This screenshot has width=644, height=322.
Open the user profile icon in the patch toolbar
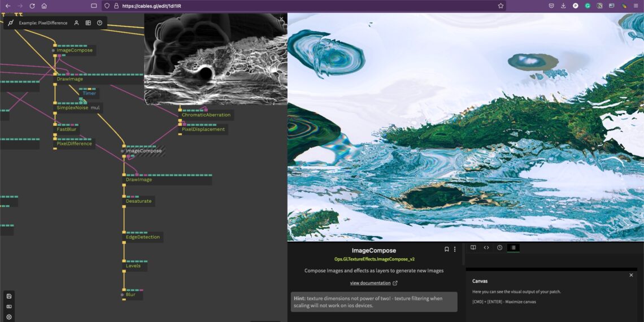click(76, 23)
